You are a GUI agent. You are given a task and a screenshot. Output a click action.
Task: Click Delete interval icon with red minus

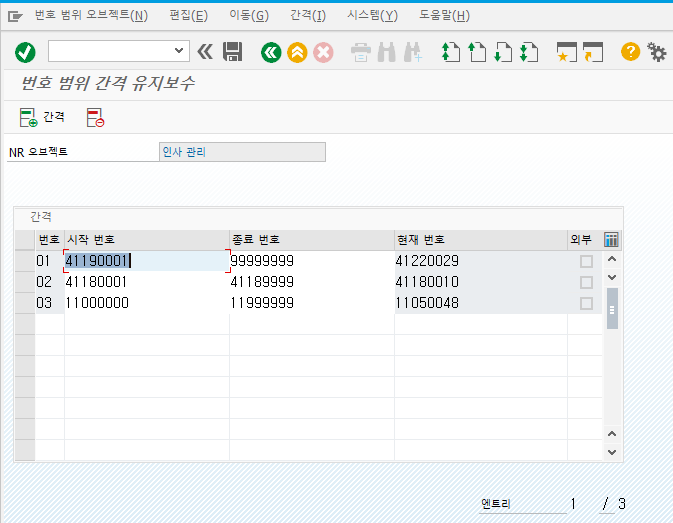tap(95, 118)
